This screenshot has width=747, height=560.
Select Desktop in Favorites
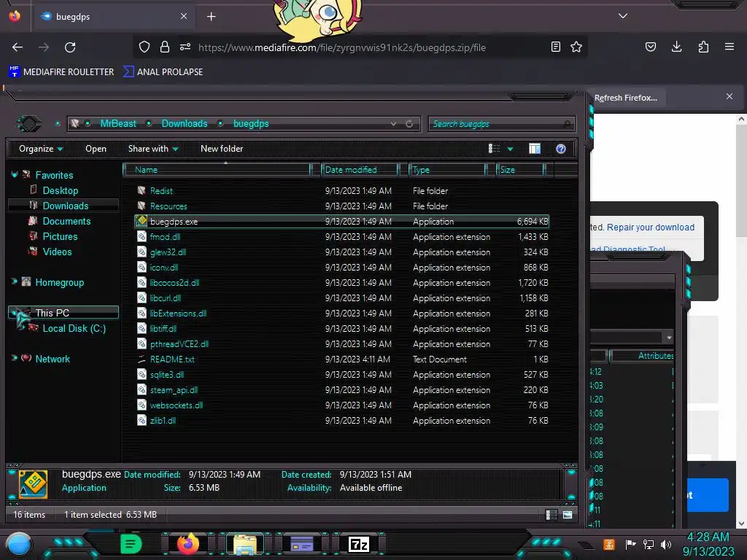[x=60, y=190]
